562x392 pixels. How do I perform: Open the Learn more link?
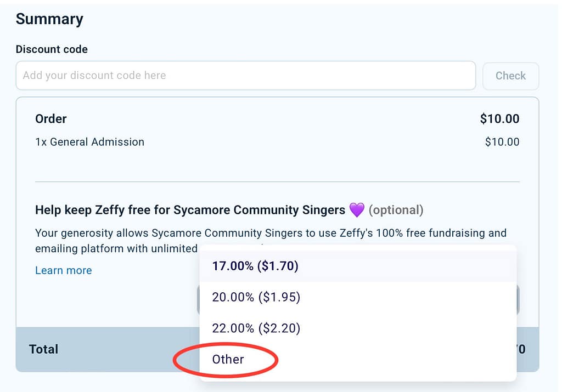tap(63, 270)
